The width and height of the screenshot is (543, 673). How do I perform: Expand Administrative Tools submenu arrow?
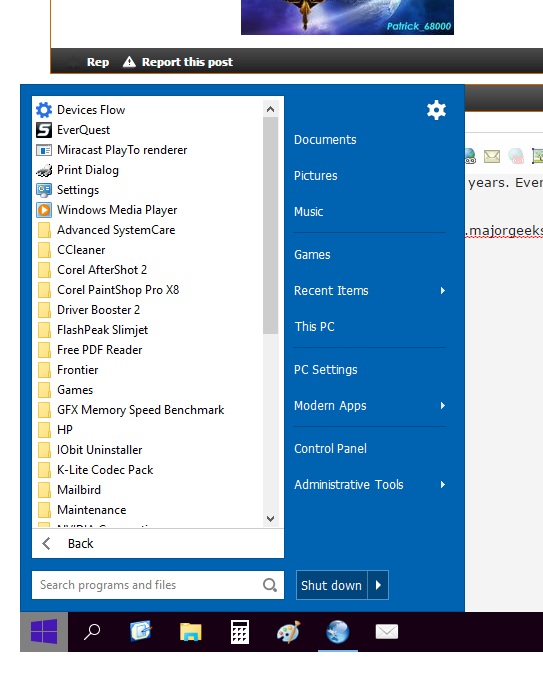[x=443, y=485]
